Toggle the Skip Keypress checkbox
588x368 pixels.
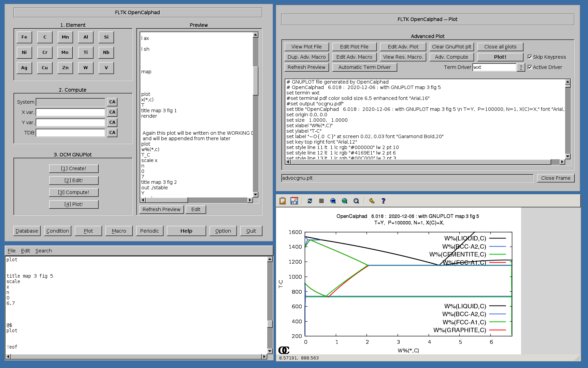pos(530,57)
